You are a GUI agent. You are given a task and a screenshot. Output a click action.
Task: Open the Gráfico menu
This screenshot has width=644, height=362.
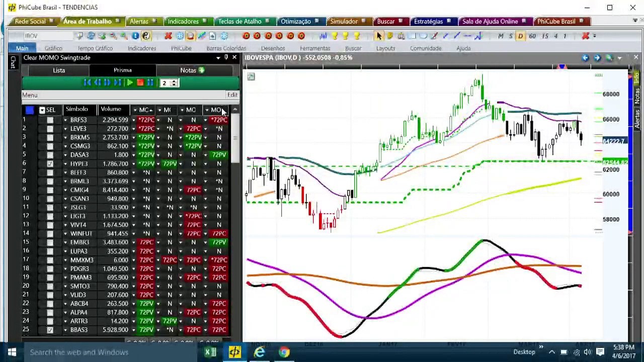53,48
